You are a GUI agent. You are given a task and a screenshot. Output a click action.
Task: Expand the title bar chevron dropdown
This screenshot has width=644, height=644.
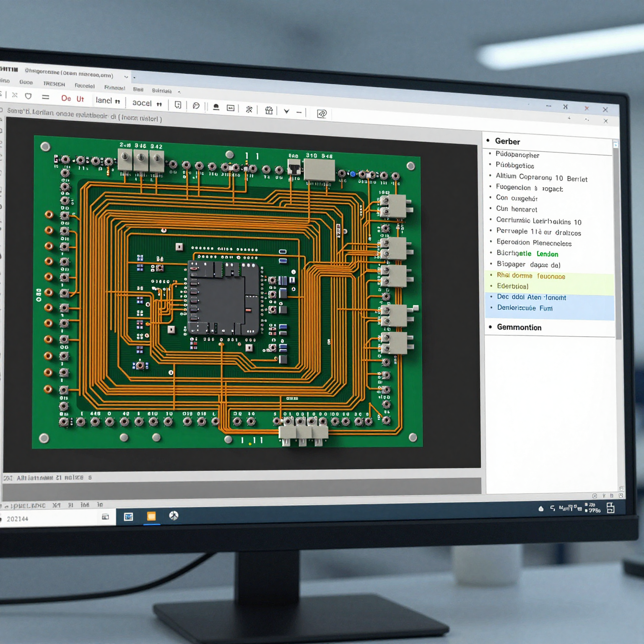tap(126, 77)
